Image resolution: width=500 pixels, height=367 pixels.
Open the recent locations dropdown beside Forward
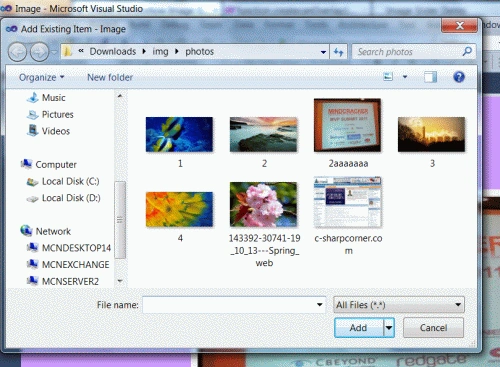[x=54, y=52]
